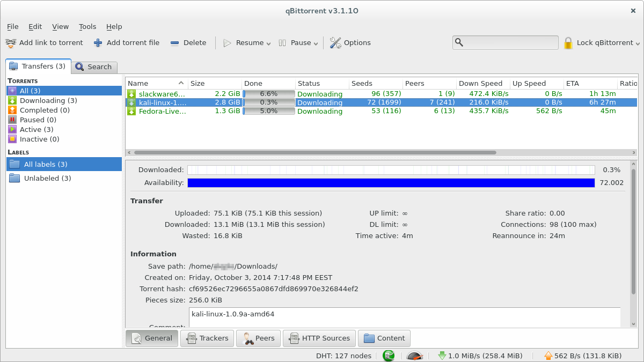The width and height of the screenshot is (644, 362).
Task: Open Options via the wrench icon
Action: click(x=335, y=43)
